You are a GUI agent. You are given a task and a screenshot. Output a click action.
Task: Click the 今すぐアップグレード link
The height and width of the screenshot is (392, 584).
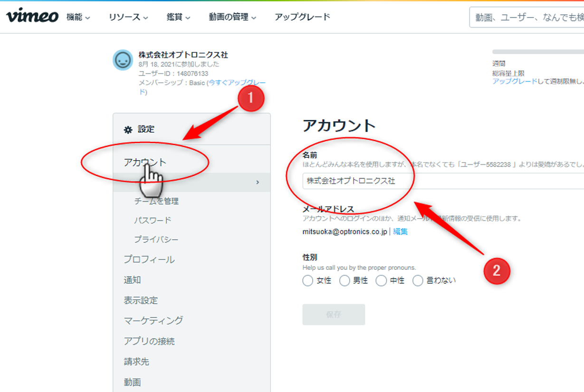pyautogui.click(x=237, y=83)
